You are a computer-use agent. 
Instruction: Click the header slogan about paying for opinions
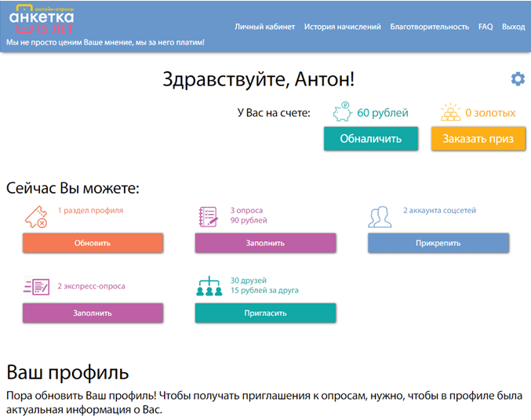pyautogui.click(x=105, y=42)
